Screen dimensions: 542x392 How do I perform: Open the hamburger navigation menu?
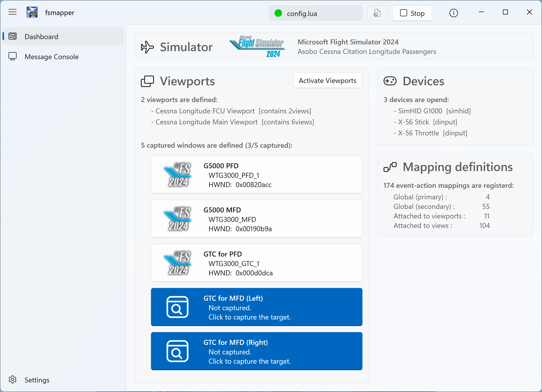tap(13, 12)
